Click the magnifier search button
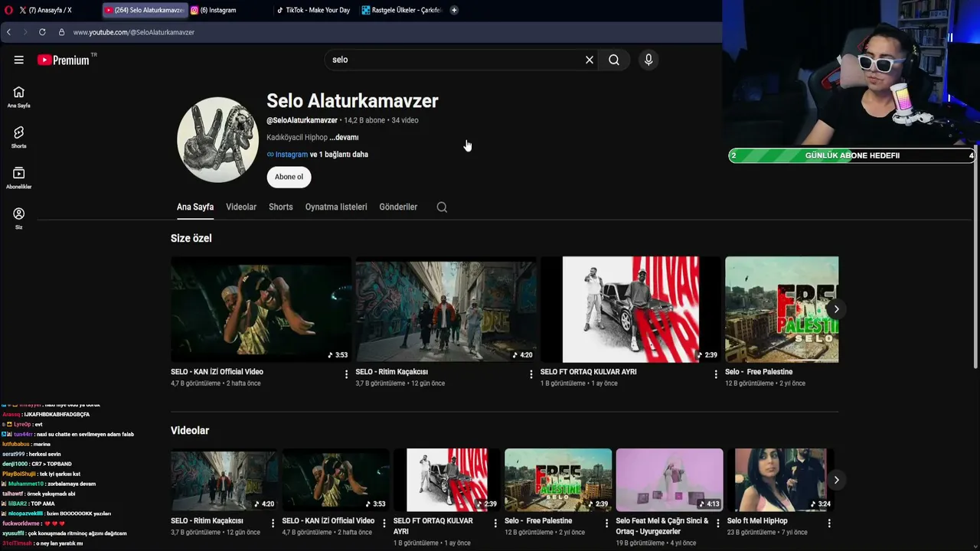980x551 pixels. coord(614,60)
